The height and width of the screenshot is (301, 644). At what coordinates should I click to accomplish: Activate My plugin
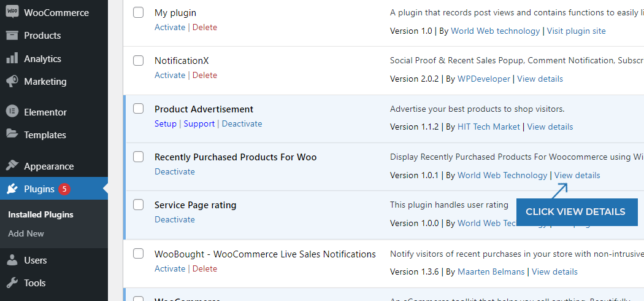[170, 27]
